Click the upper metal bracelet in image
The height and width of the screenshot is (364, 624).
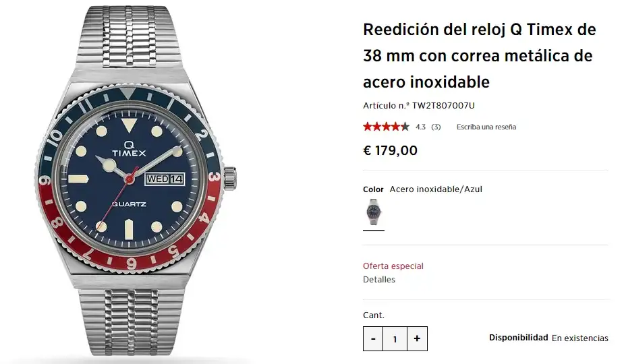coord(127,38)
